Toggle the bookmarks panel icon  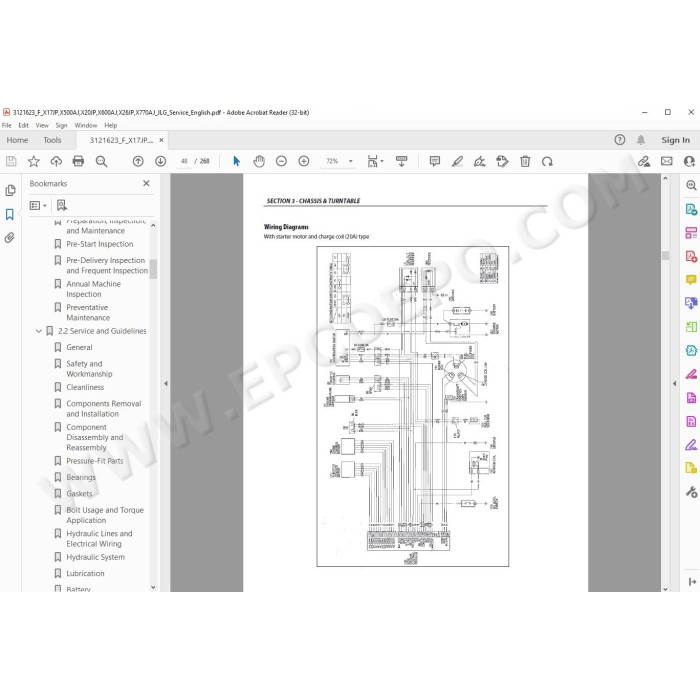(x=10, y=214)
